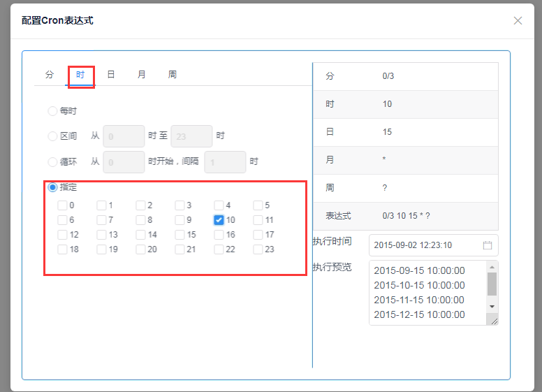The width and height of the screenshot is (542, 392).
Task: Check hour 4 checkbox
Action: [219, 205]
